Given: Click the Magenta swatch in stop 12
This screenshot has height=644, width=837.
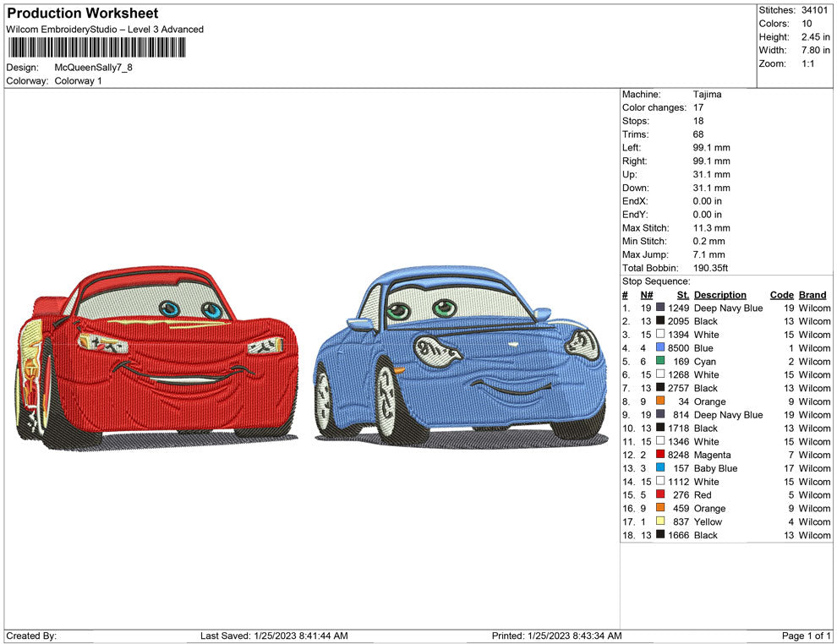Looking at the screenshot, I should click(x=660, y=455).
